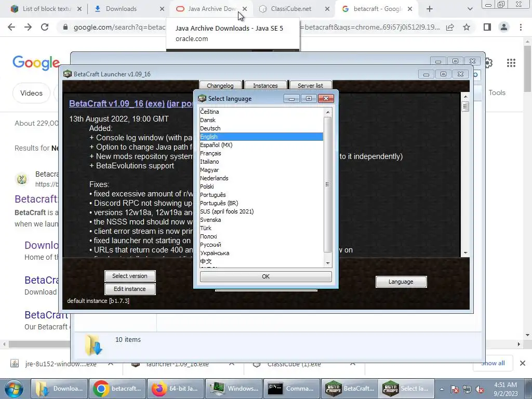Confirm language with the OK button
The width and height of the screenshot is (532, 399).
[265, 276]
